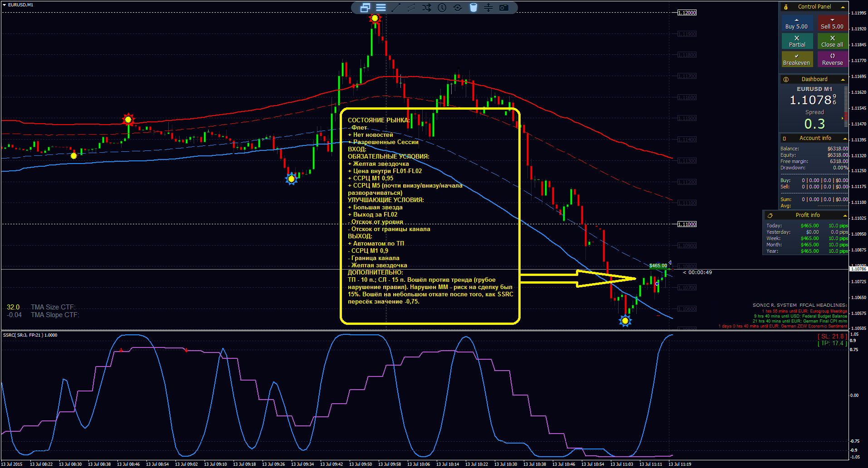The height and width of the screenshot is (468, 868).
Task: Click the current price 1.10786 axis tag
Action: click(858, 269)
